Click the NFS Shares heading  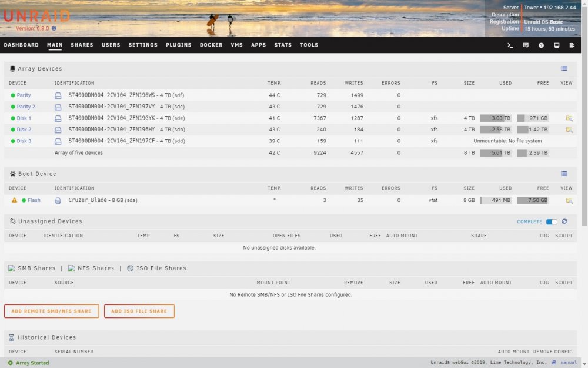(x=96, y=268)
